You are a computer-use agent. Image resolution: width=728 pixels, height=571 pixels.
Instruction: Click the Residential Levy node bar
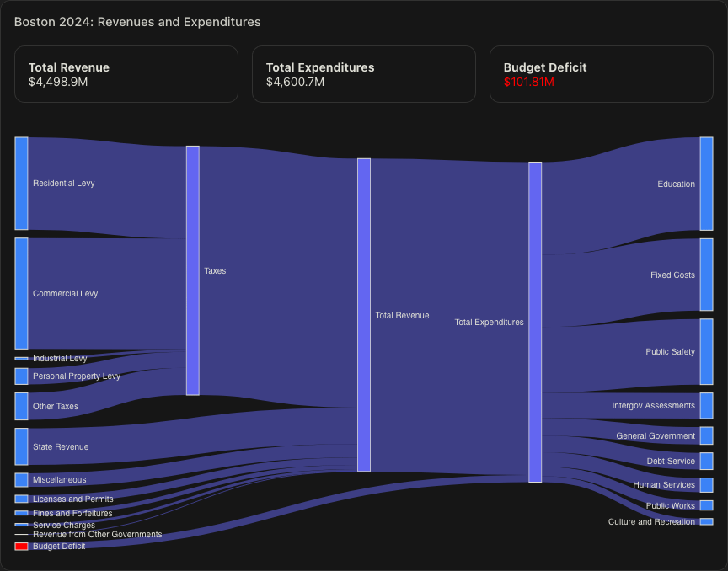tap(21, 184)
